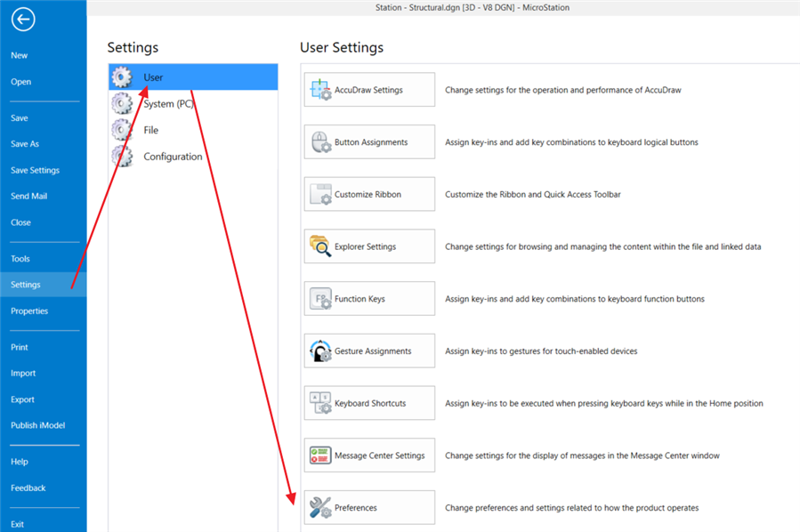The height and width of the screenshot is (532, 800).
Task: Open Message Center Settings icon
Action: (319, 455)
